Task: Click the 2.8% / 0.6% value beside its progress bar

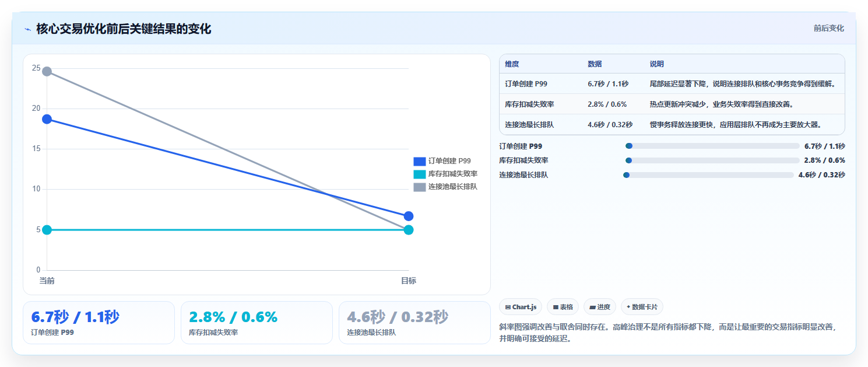Action: click(824, 160)
